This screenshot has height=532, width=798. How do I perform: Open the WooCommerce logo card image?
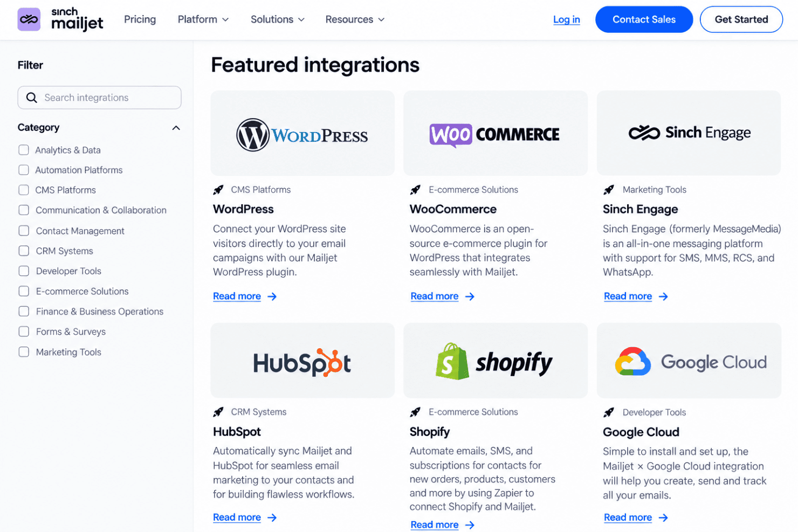tap(495, 133)
